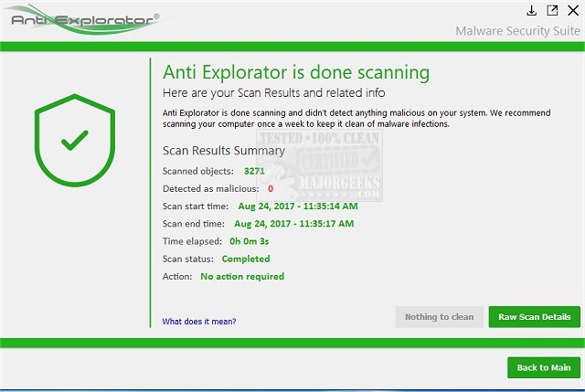The width and height of the screenshot is (585, 392).
Task: Open Raw Scan Details
Action: point(535,317)
